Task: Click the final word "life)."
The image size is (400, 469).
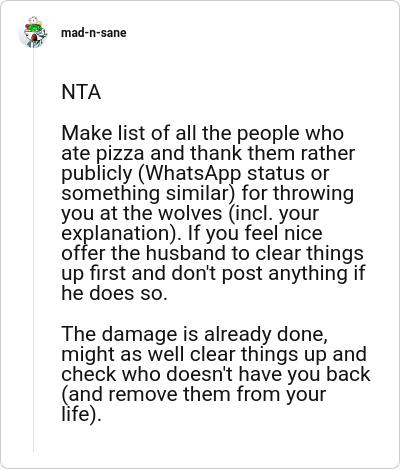Action: click(81, 414)
